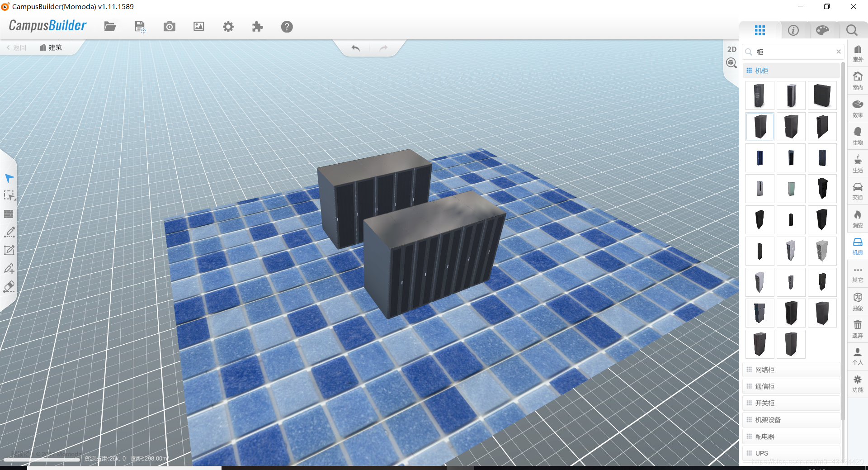Click the front server cabinet row in scene
The height and width of the screenshot is (470, 868).
pos(434,256)
